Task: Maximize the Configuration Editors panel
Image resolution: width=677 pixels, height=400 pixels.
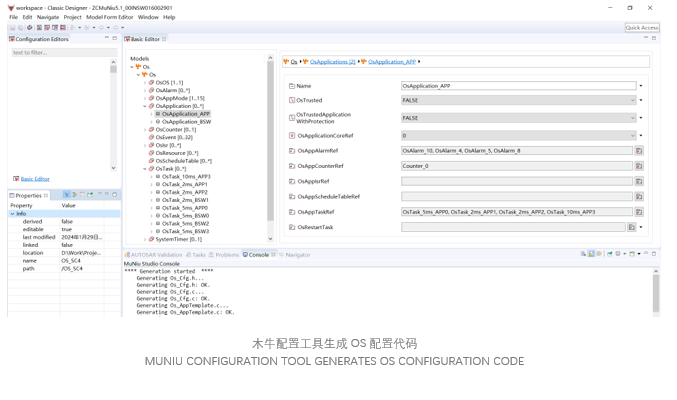Action: (x=114, y=38)
